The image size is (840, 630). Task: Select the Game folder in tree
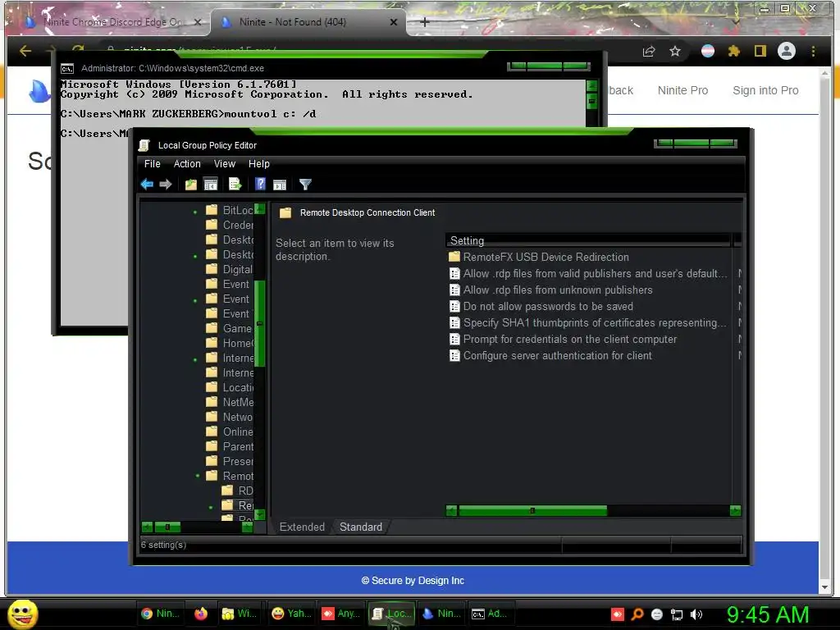click(x=230, y=328)
